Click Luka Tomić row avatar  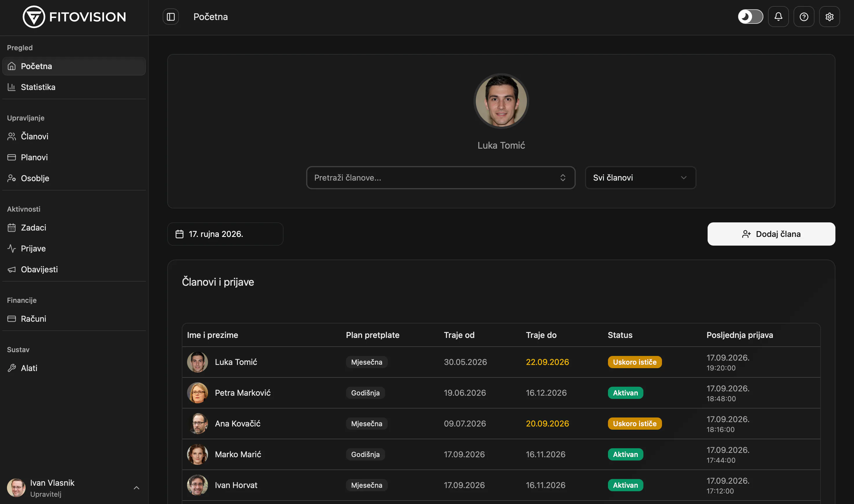tap(197, 362)
